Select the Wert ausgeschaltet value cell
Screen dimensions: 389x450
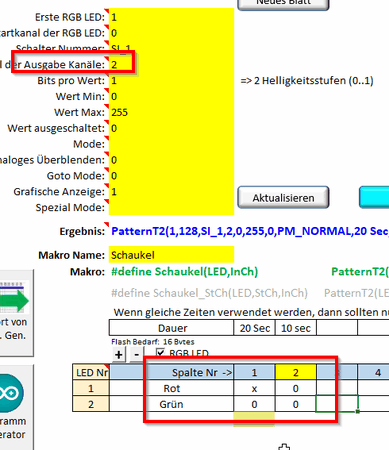(171, 128)
